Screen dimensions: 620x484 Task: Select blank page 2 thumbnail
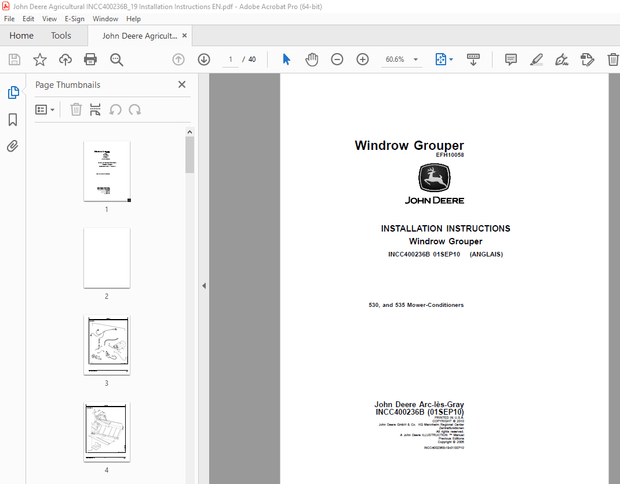tap(107, 258)
